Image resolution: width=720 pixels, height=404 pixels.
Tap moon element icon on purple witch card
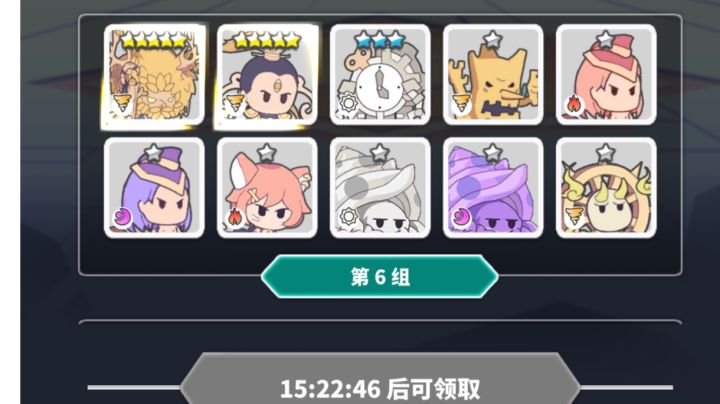point(122,217)
